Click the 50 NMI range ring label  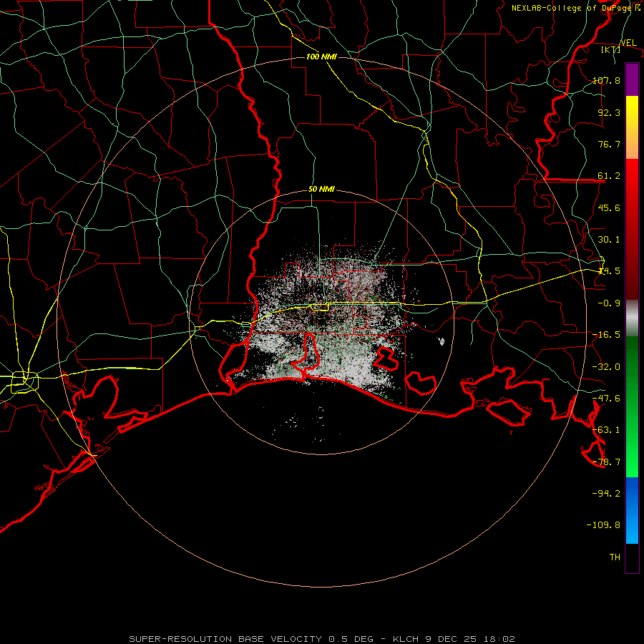tap(321, 190)
